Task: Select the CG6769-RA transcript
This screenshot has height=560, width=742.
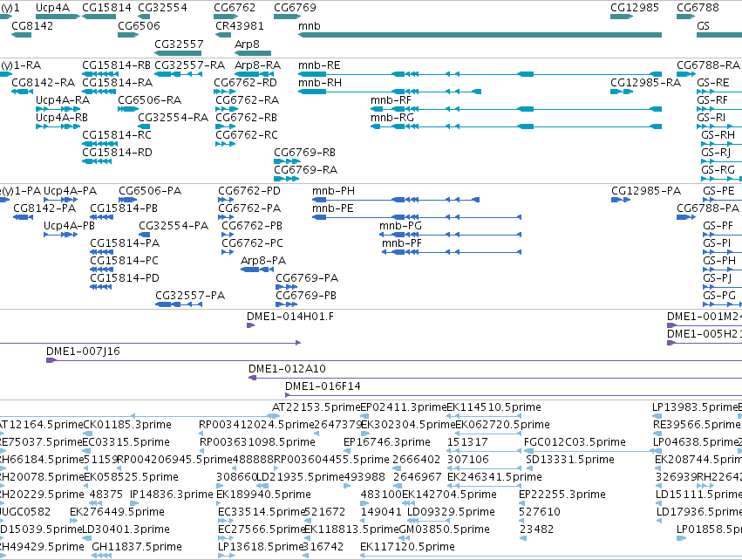Action: pyautogui.click(x=287, y=179)
